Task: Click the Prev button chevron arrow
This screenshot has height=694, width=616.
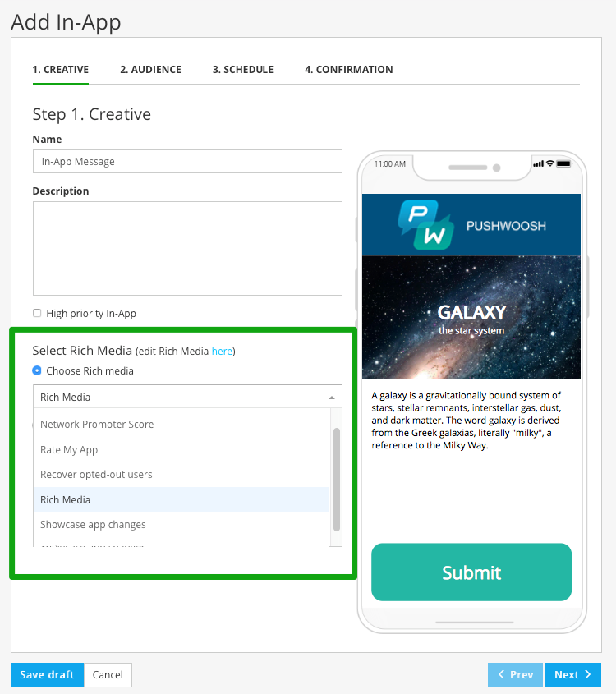Action: click(501, 674)
